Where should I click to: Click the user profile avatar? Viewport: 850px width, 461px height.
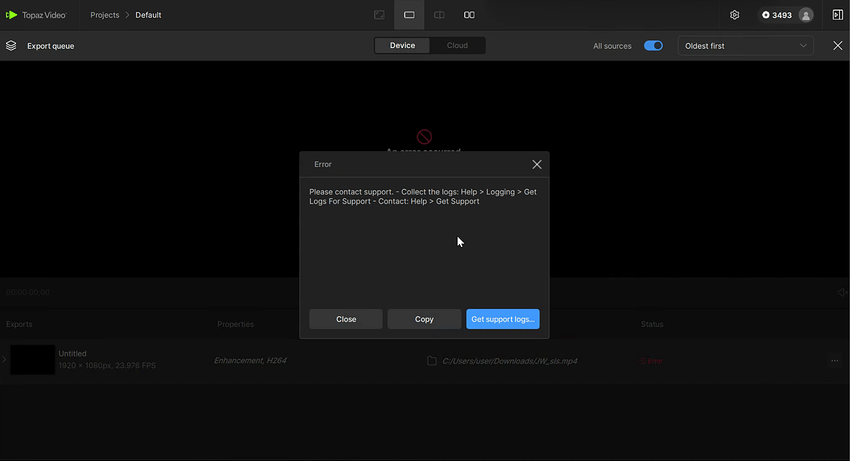pyautogui.click(x=806, y=15)
